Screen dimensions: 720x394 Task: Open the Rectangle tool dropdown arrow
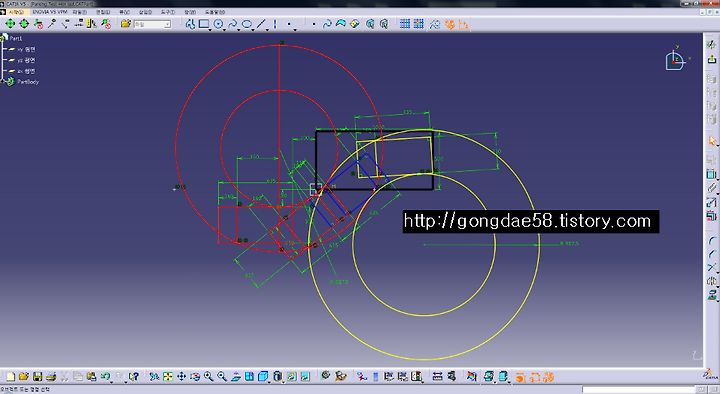pos(210,29)
